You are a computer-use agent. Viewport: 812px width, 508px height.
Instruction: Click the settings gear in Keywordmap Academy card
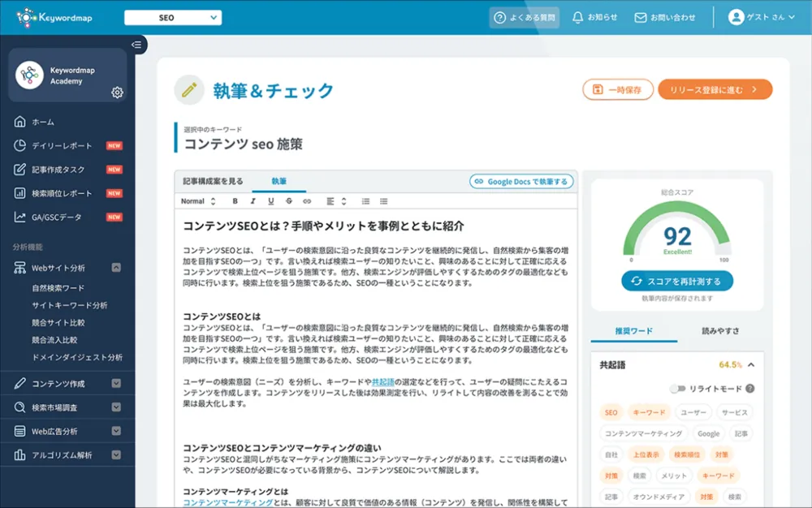(x=117, y=93)
